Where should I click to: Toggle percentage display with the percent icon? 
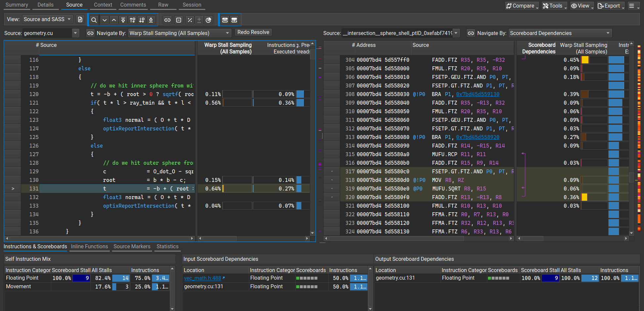coord(190,20)
